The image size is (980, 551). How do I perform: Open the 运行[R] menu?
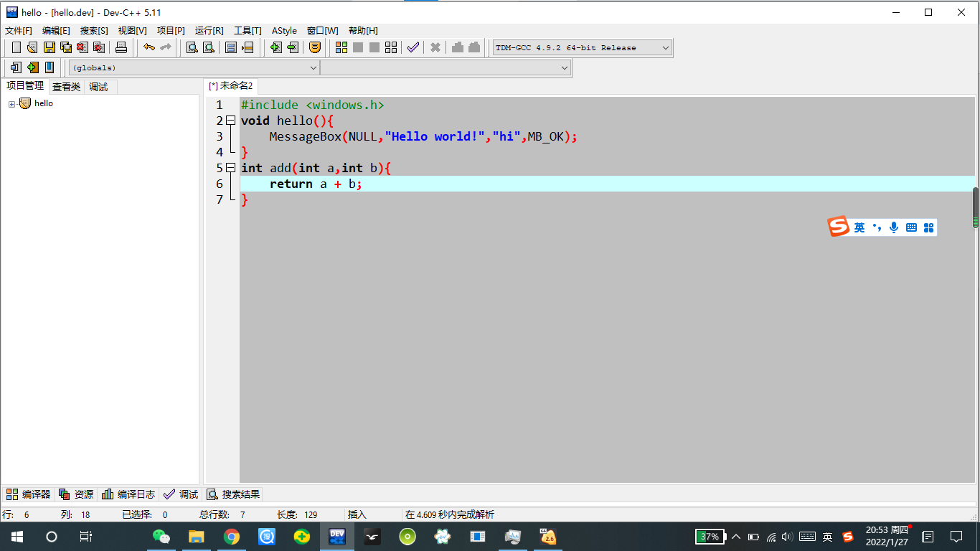tap(209, 30)
